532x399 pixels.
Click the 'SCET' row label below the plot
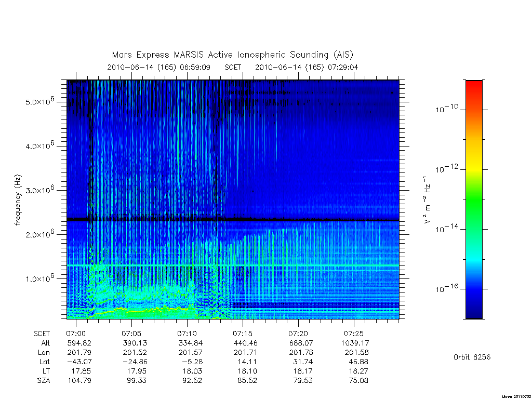coord(42,334)
